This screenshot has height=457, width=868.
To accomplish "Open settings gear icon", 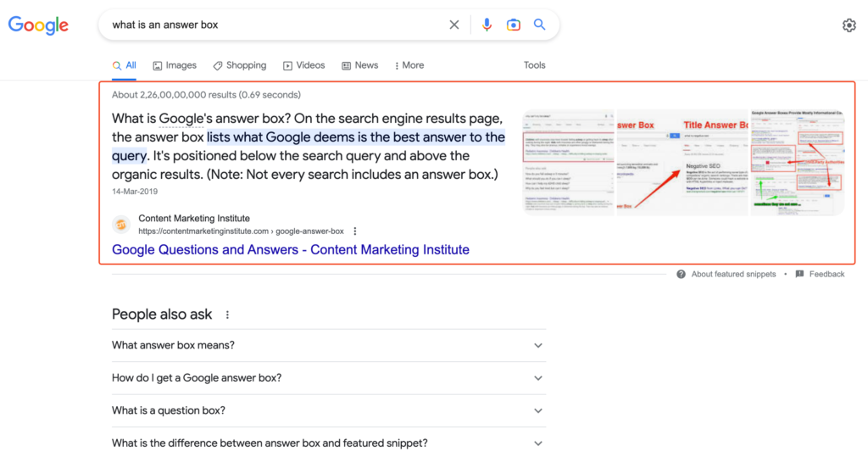I will pos(849,25).
